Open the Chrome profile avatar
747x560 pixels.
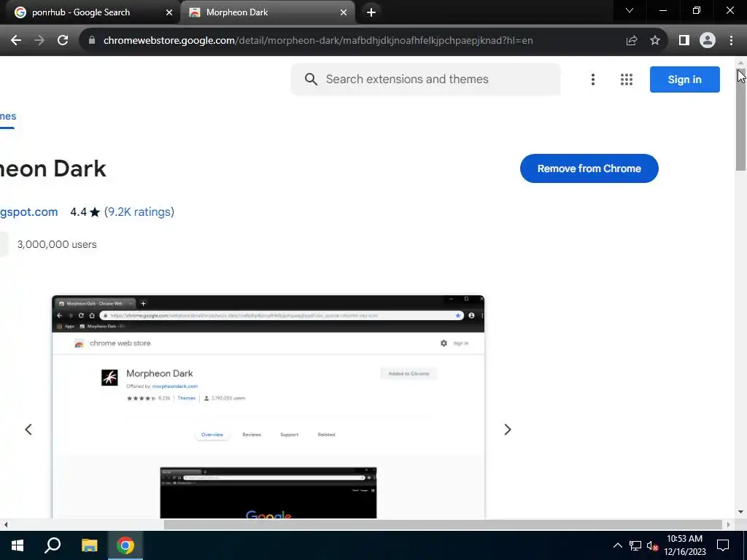click(x=708, y=41)
